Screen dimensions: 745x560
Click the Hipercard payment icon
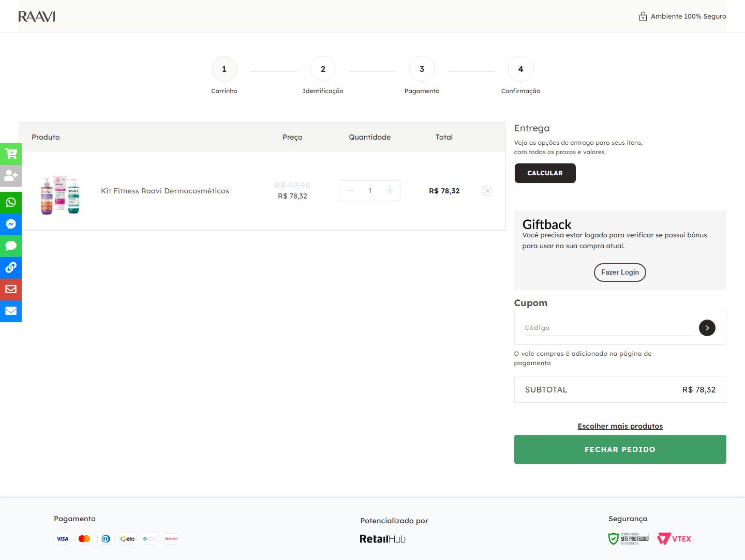pos(171,539)
